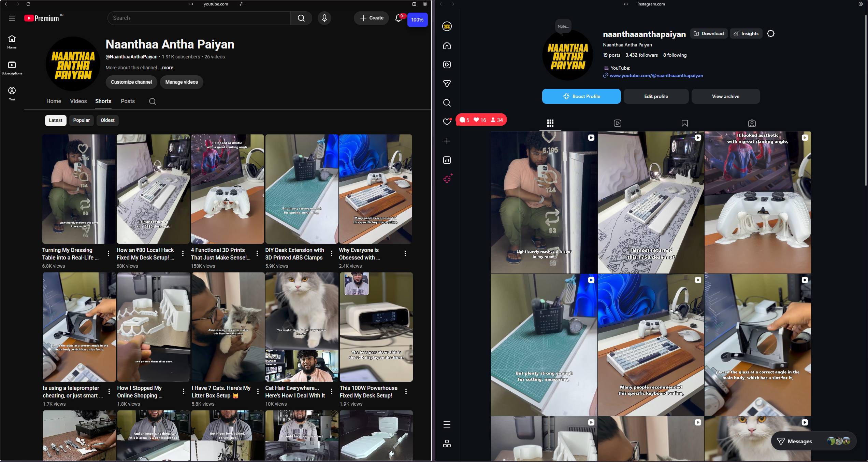868x462 pixels.
Task: Open Instagram notifications heart icon
Action: pos(447,122)
